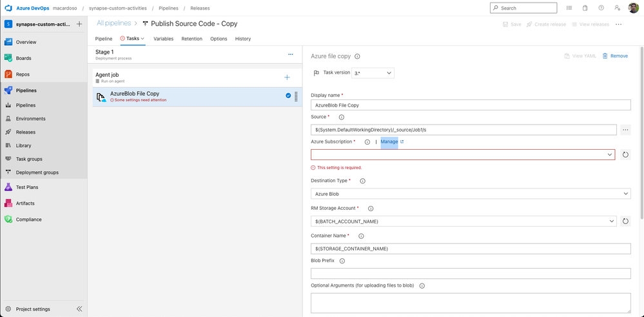The image size is (644, 317).
Task: Open the user profile avatar
Action: tap(633, 8)
